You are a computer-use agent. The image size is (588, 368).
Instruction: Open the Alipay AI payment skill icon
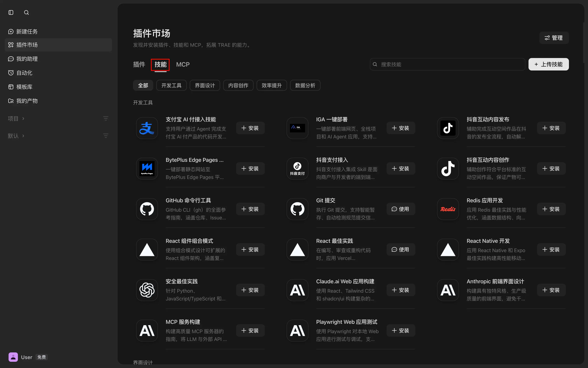[147, 128]
